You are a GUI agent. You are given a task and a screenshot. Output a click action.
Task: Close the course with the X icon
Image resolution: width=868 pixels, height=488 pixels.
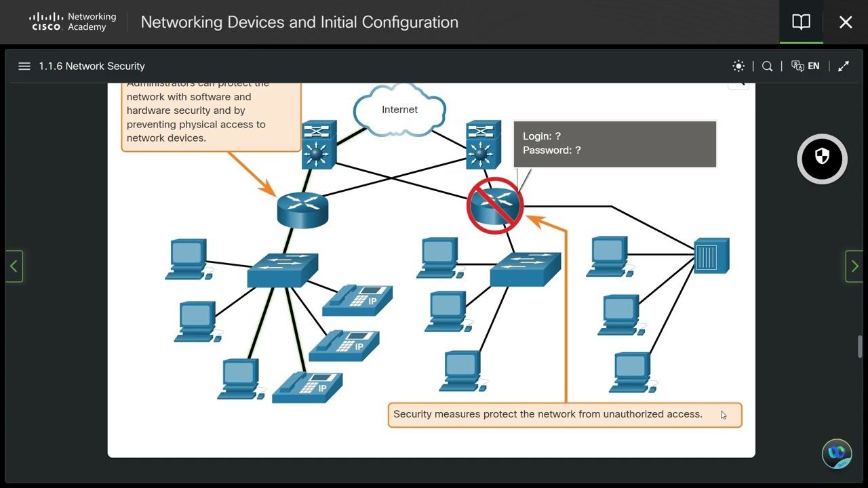846,22
